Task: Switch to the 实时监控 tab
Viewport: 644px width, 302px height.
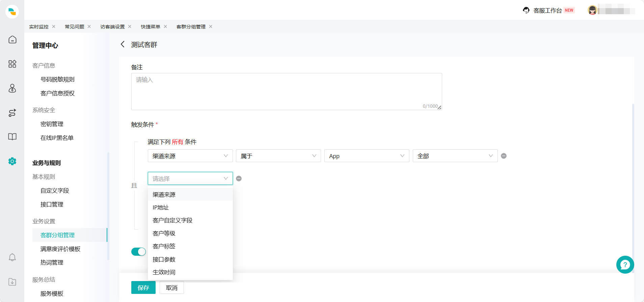Action: tap(38, 27)
